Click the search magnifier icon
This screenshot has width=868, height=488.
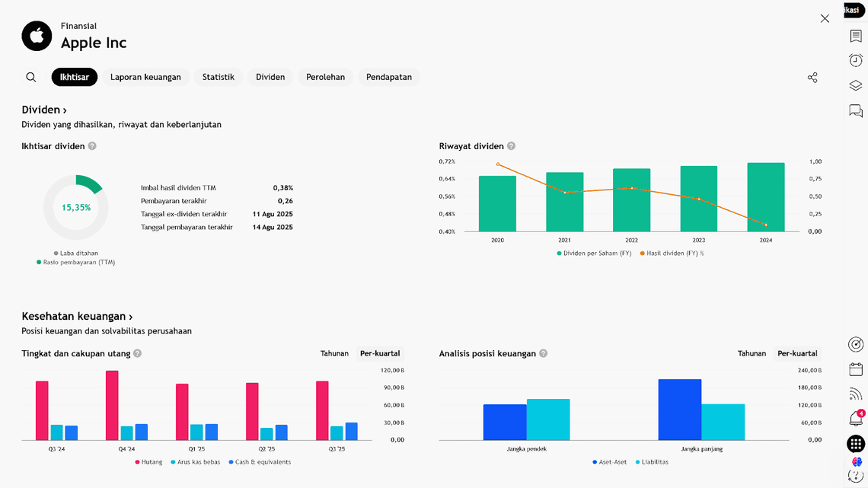point(31,77)
